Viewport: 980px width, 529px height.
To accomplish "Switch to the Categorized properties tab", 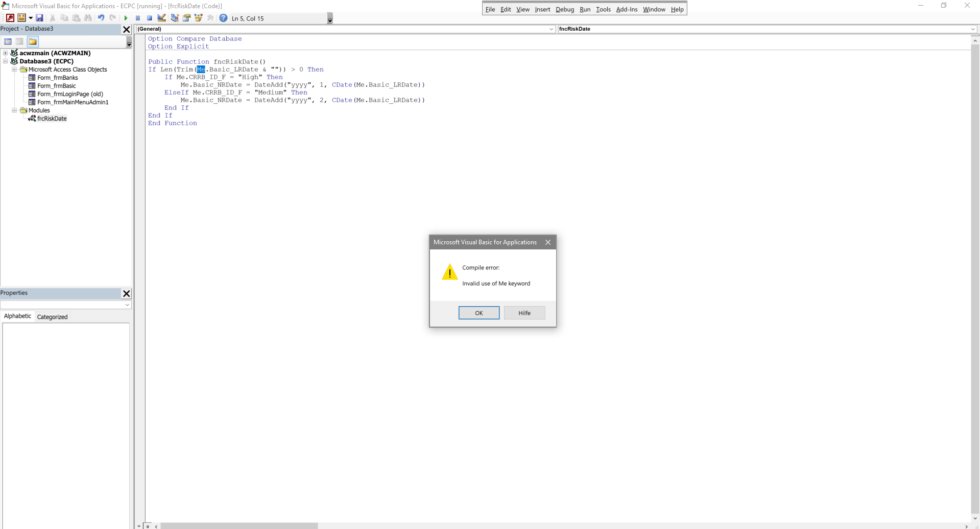I will click(52, 317).
